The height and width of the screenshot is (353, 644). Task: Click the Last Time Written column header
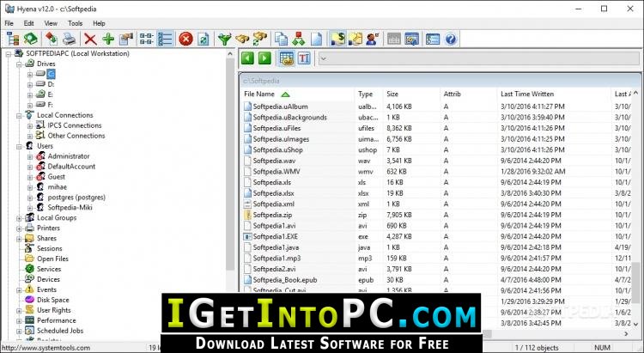tap(527, 94)
